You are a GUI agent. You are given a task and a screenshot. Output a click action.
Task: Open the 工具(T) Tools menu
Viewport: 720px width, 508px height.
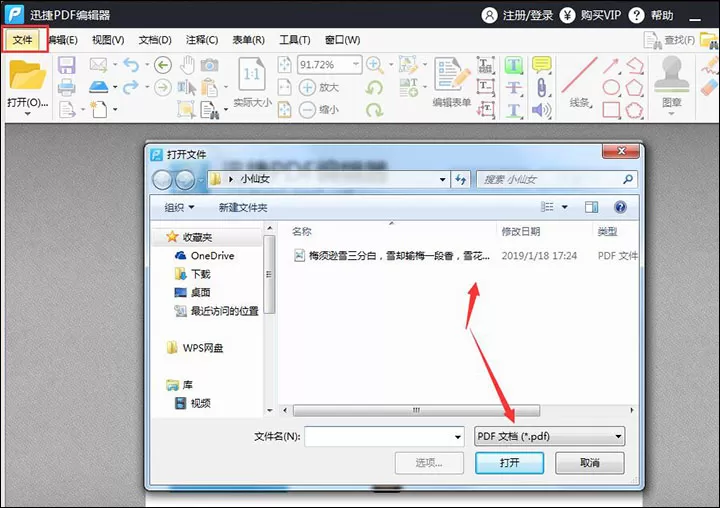click(x=295, y=40)
